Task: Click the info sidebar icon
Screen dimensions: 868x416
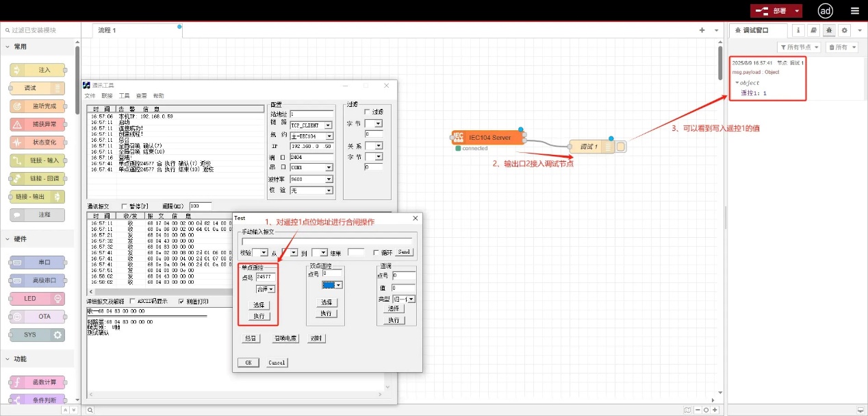Action: click(x=797, y=30)
